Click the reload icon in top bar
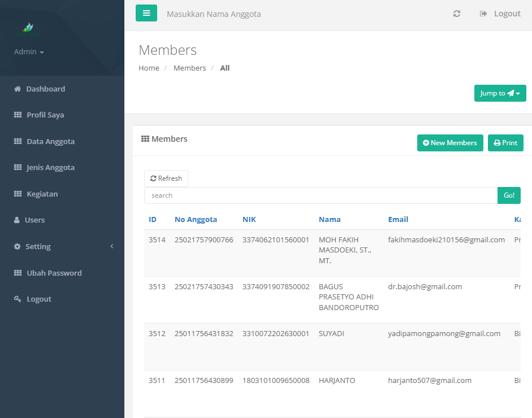 (457, 14)
